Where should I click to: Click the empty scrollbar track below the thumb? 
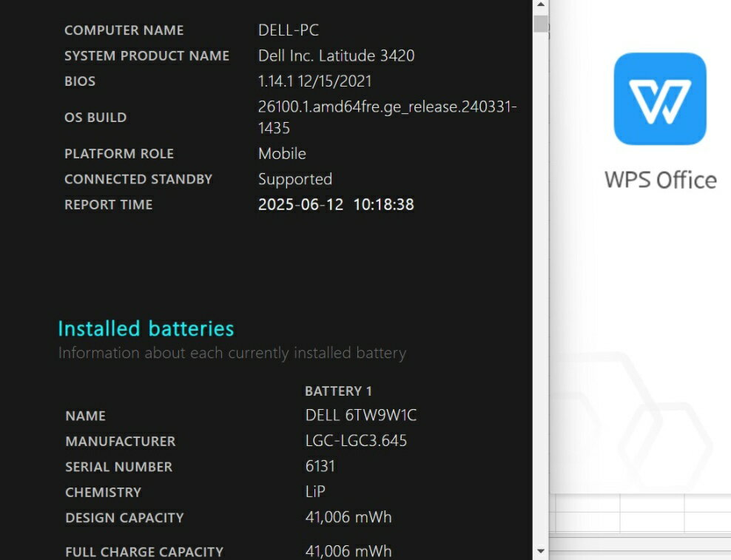(x=541, y=296)
